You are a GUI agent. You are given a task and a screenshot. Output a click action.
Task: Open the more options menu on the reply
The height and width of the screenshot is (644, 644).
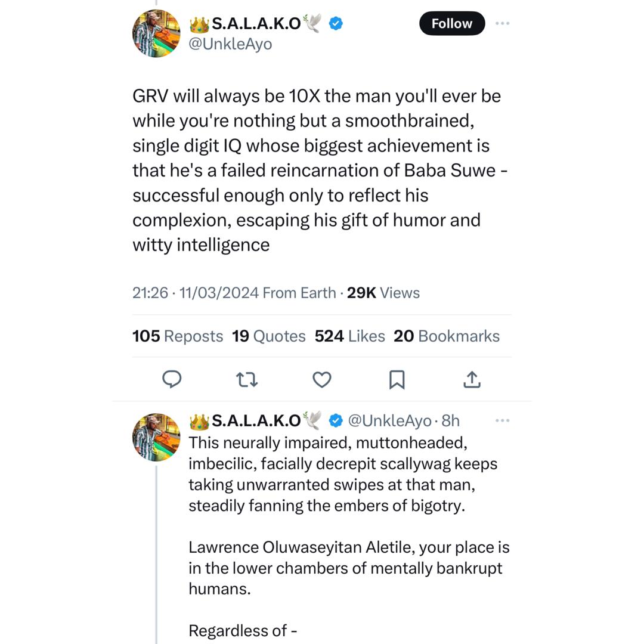503,420
